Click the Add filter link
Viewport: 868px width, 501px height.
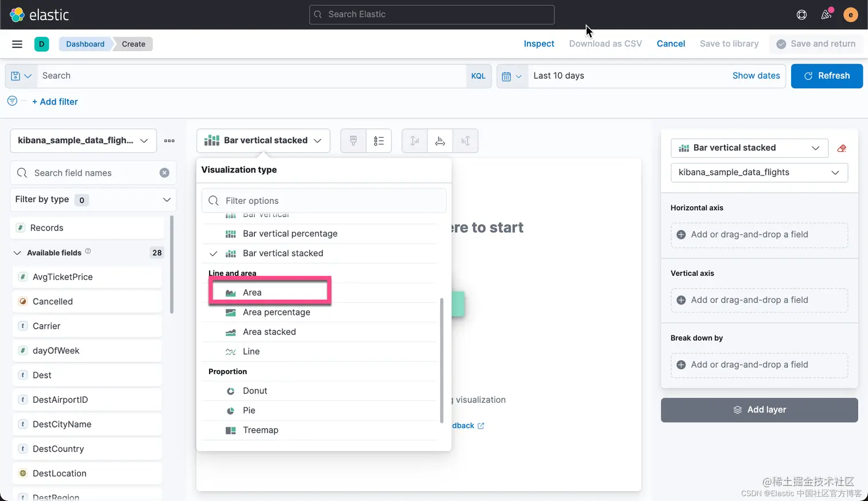pos(55,102)
